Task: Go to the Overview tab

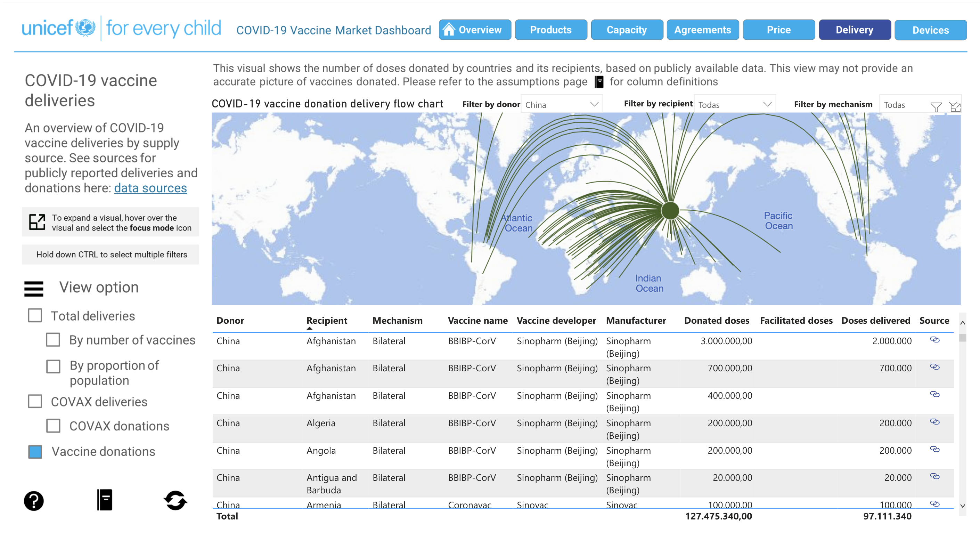Action: 474,30
